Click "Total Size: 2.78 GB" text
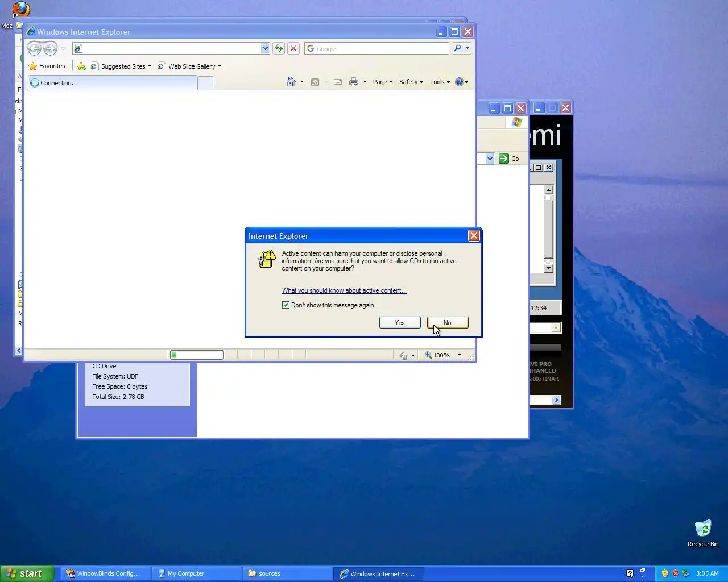728x582 pixels. [x=118, y=397]
